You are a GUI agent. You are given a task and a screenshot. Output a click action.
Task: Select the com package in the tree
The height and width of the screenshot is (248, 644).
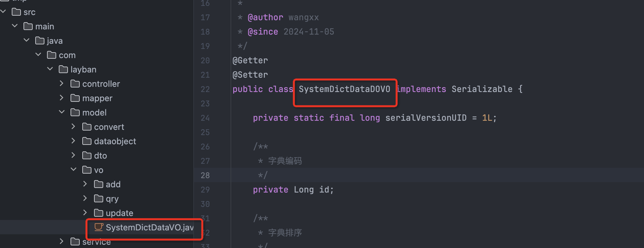68,55
